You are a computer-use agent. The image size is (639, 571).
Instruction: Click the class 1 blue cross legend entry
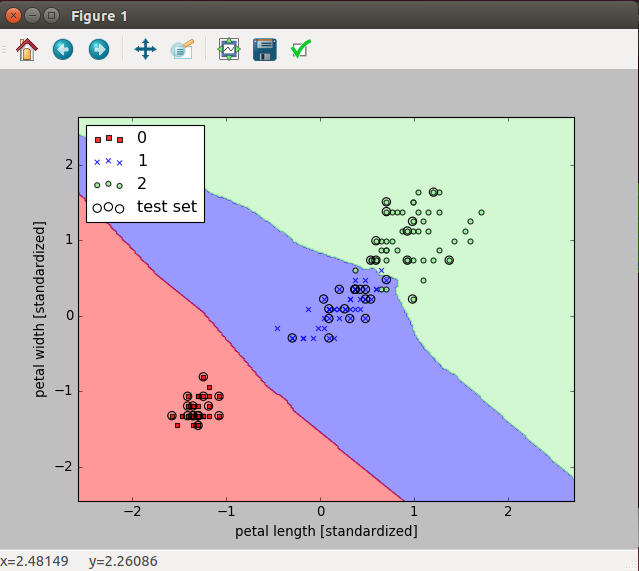(141, 160)
